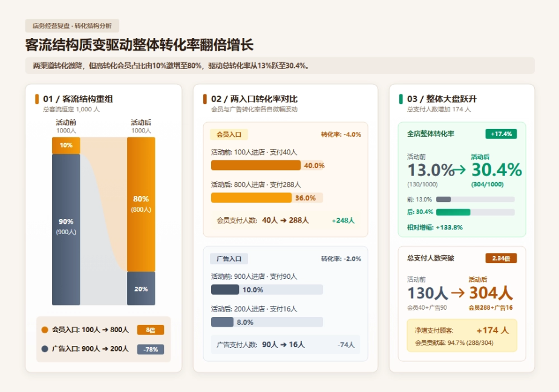
Task: Click the 净增支付顾客 +174人 yellow box
Action: (x=462, y=335)
